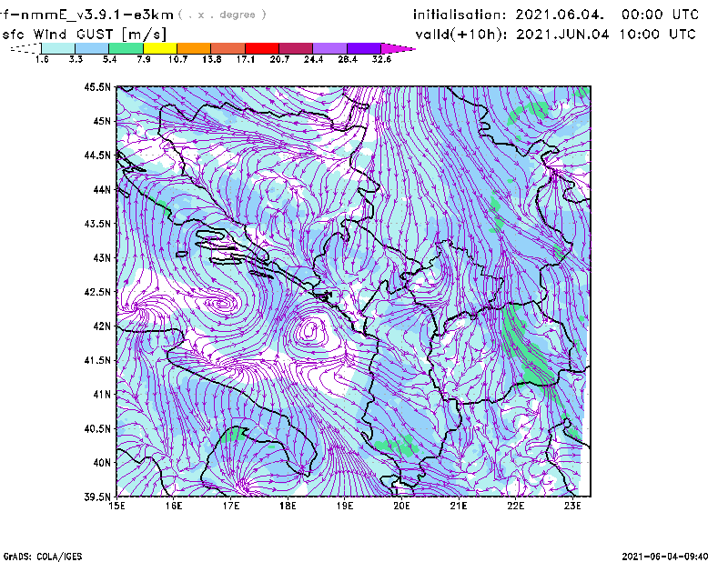Click the legend value 1.6
Image resolution: width=728 pixels, height=562 pixels.
(x=42, y=59)
